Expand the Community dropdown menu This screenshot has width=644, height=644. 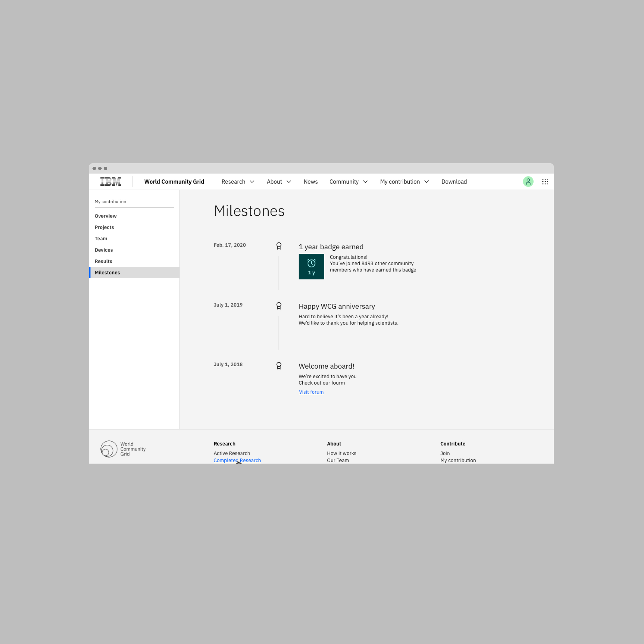click(x=348, y=182)
